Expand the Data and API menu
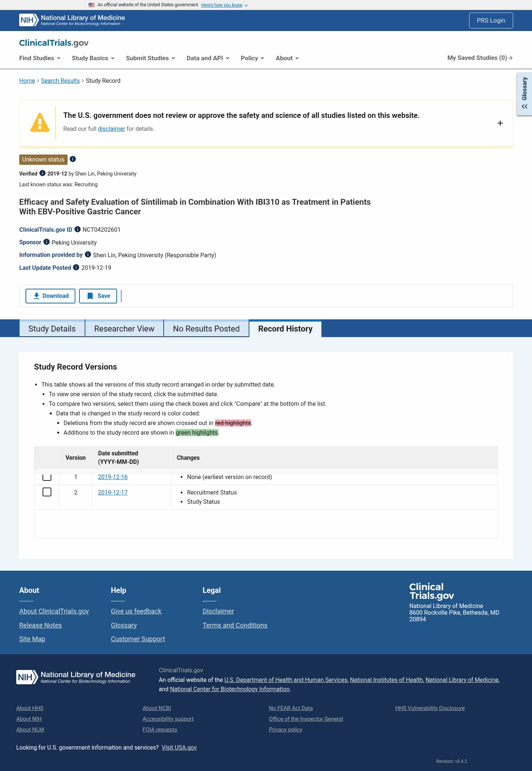 click(x=208, y=58)
